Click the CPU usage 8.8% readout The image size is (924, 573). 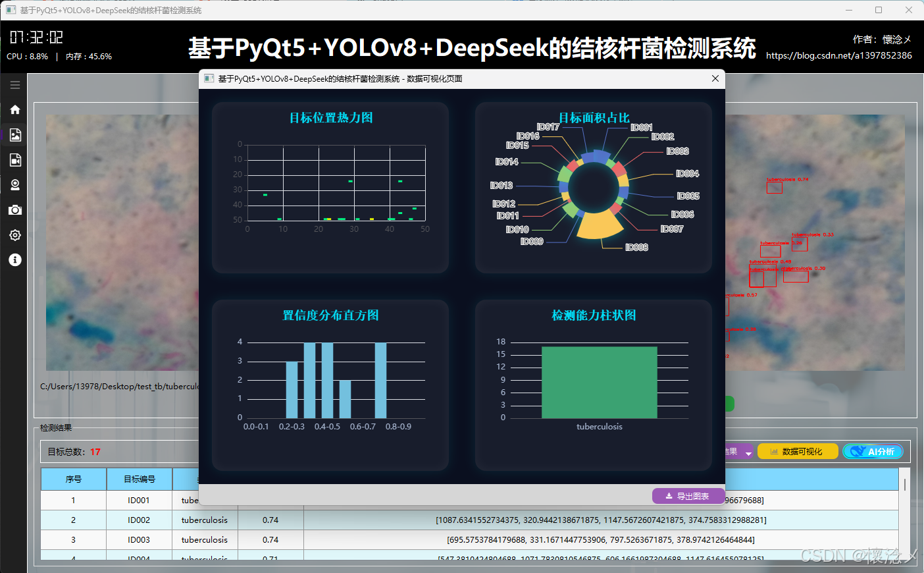pyautogui.click(x=27, y=57)
